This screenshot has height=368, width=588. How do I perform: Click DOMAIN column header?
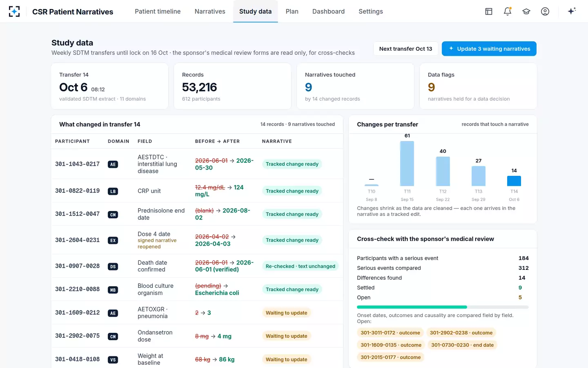pos(118,141)
